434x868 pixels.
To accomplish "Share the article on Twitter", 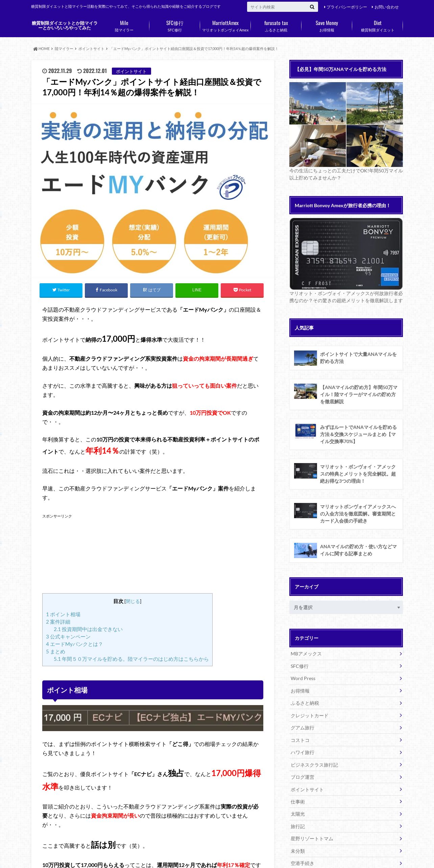I will point(61,290).
